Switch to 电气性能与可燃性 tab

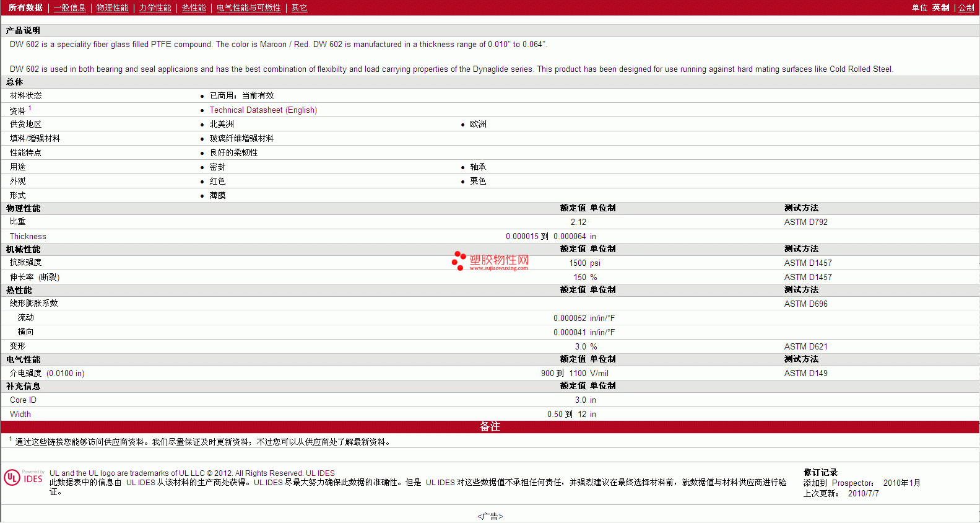coord(249,7)
